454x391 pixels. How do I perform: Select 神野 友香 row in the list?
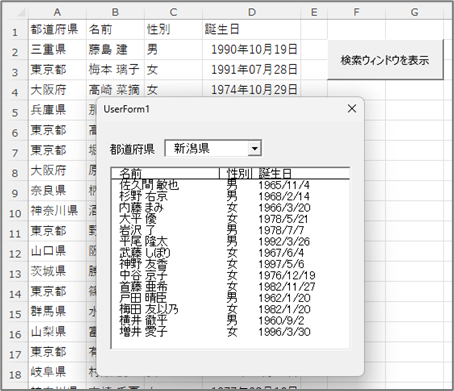(x=230, y=264)
